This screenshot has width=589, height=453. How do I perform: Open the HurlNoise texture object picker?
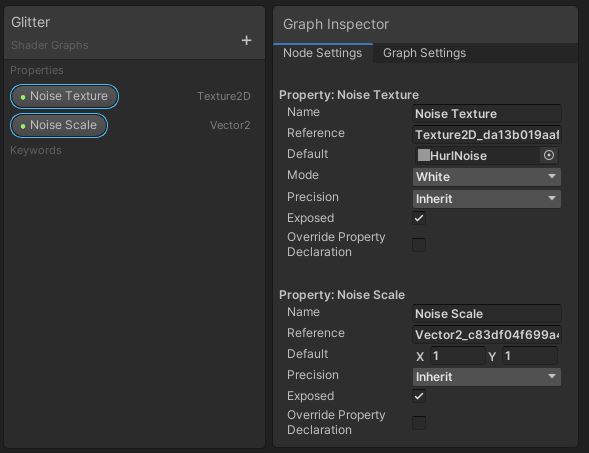(x=548, y=155)
